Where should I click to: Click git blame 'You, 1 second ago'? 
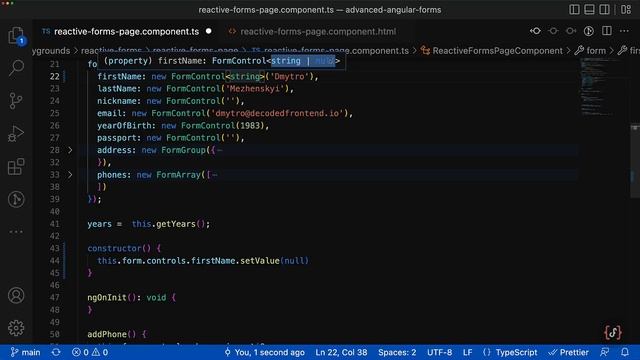pos(264,352)
